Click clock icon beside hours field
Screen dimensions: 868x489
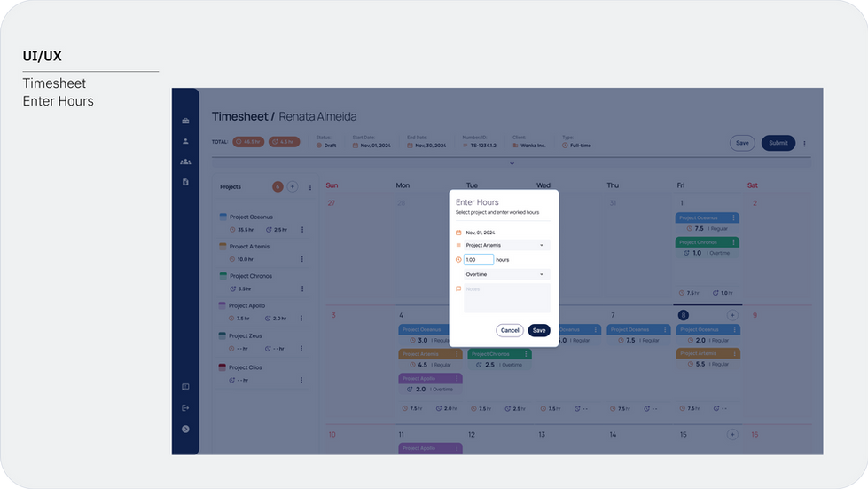click(458, 260)
